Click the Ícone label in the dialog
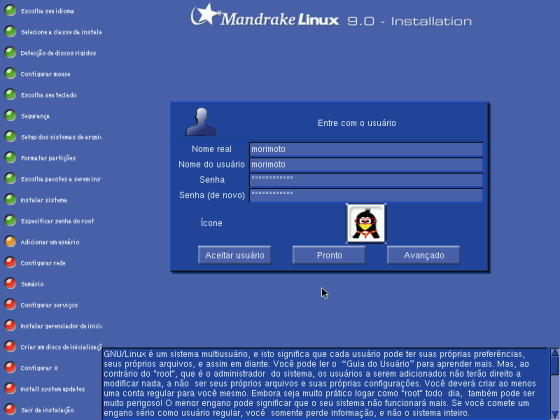The width and height of the screenshot is (560, 420). pyautogui.click(x=211, y=223)
